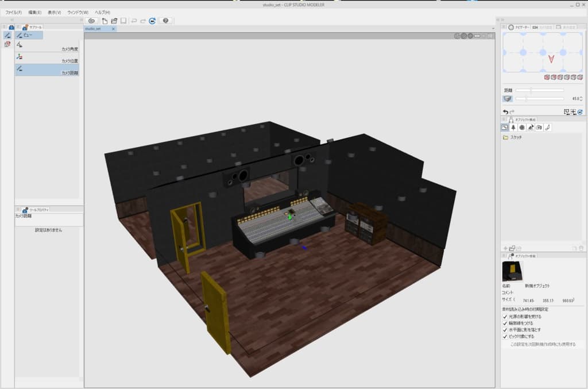Select the スケッチ folder in object tree
The height and width of the screenshot is (389, 588).
tap(514, 138)
